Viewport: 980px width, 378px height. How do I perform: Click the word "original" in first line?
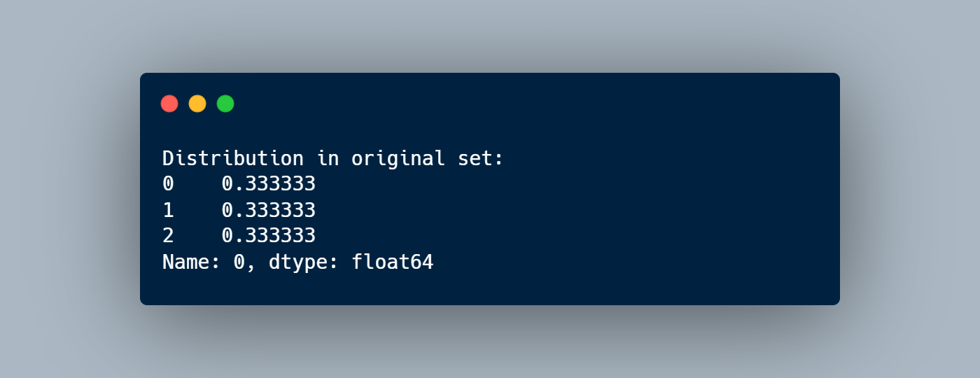[x=398, y=158]
